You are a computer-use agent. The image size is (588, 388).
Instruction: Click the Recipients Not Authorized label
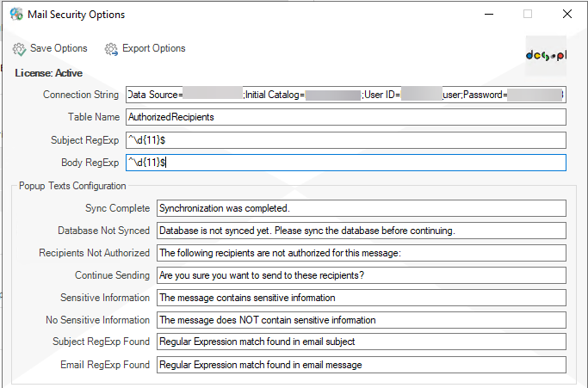coord(94,253)
